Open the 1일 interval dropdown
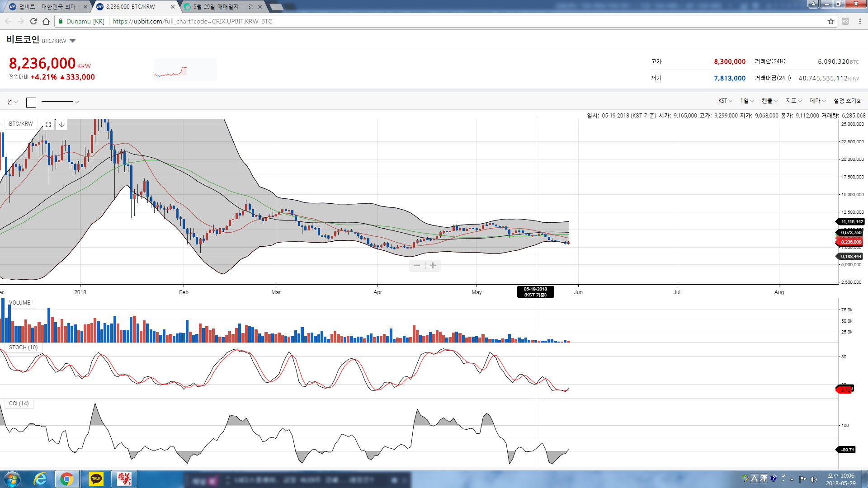868x488 pixels. coord(746,101)
